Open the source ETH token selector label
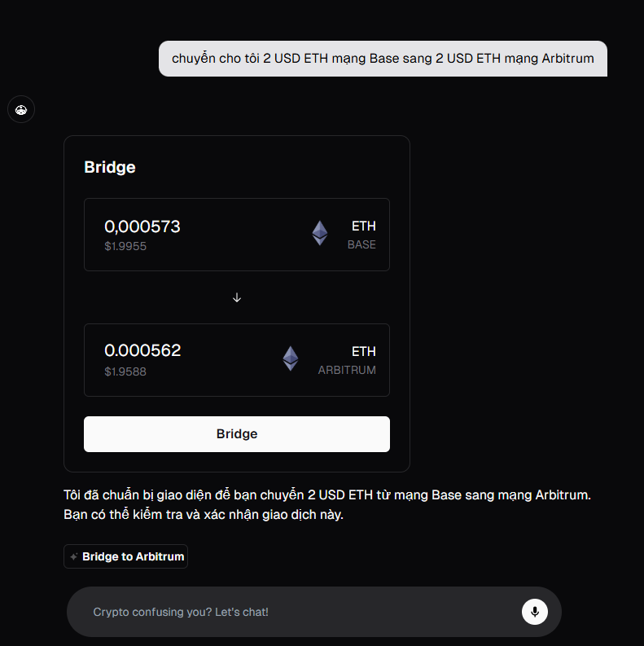This screenshot has height=646, width=644. (364, 226)
